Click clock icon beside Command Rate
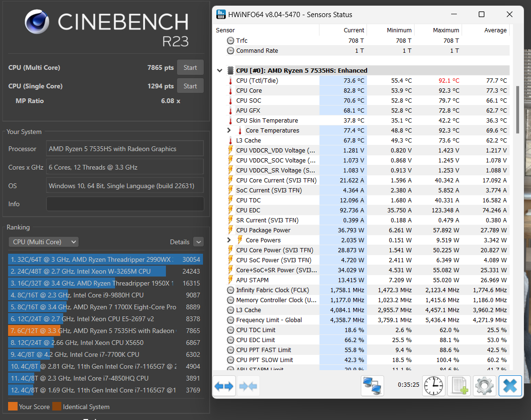Image resolution: width=531 pixels, height=420 pixels. (231, 51)
